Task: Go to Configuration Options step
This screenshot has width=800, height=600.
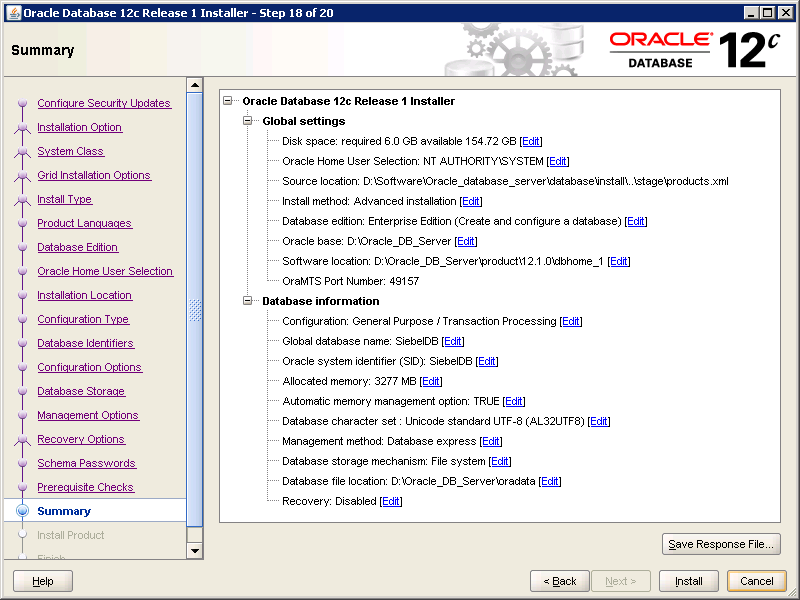Action: click(x=90, y=367)
